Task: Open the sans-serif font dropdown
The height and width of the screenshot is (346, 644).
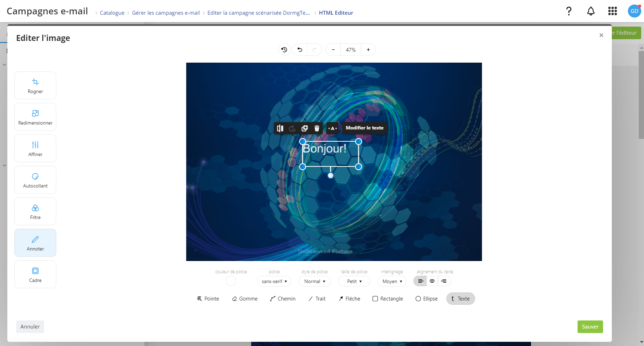Action: click(x=274, y=281)
